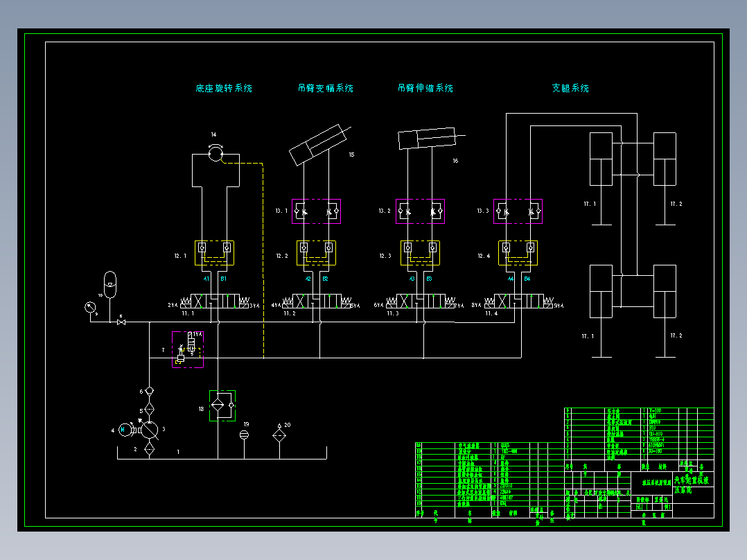Select the hydraulic motor symbol numbered 14
Image resolution: width=747 pixels, height=560 pixels.
click(x=216, y=153)
